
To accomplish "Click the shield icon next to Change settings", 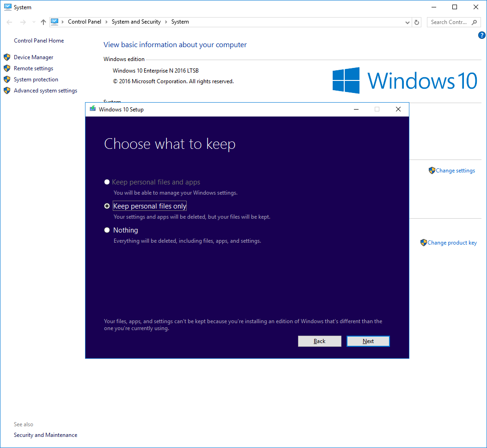I will 432,171.
